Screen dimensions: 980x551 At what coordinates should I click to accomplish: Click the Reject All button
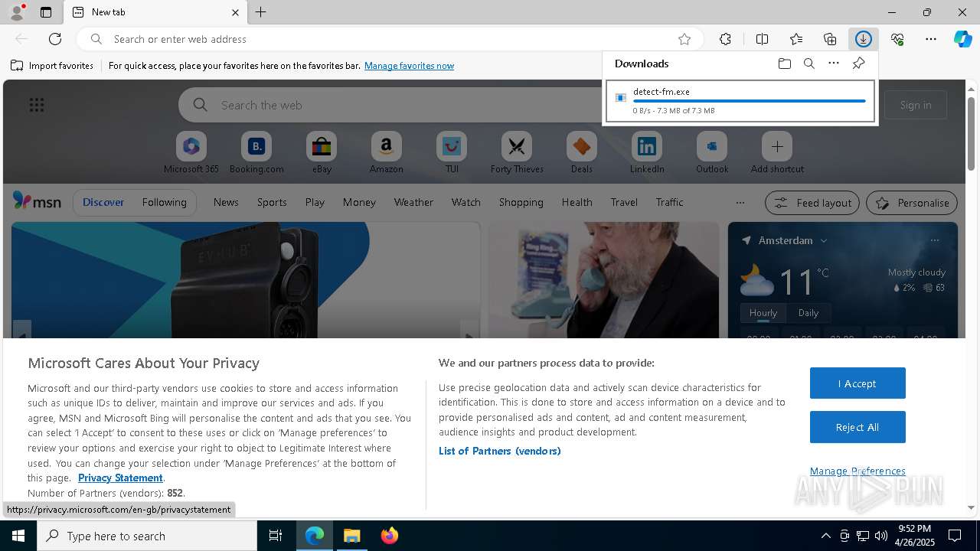[x=857, y=427]
